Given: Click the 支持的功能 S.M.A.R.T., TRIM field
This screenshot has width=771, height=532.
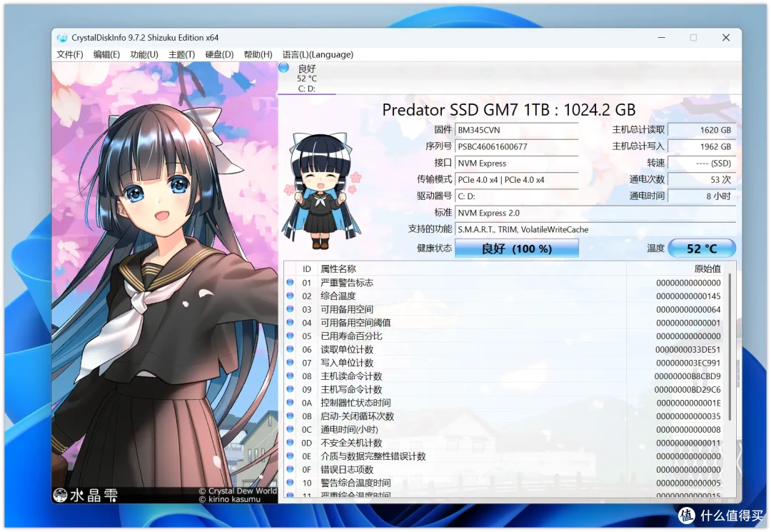Looking at the screenshot, I should (595, 229).
